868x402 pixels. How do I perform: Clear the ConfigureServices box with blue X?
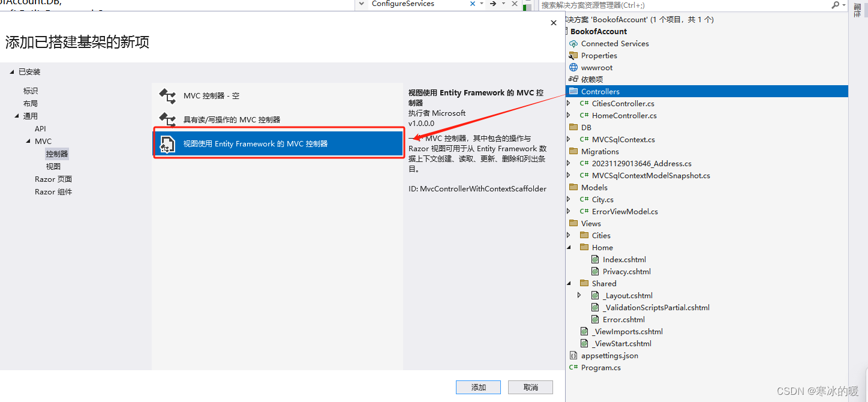[x=473, y=4]
